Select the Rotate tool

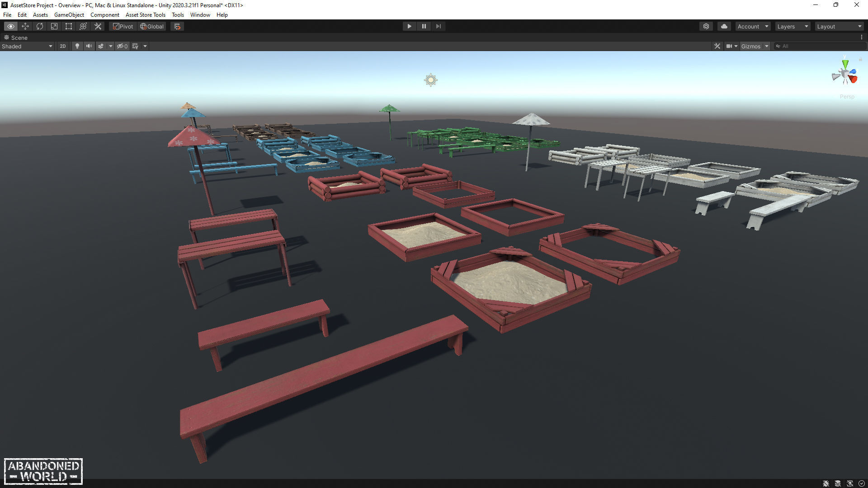pyautogui.click(x=40, y=26)
